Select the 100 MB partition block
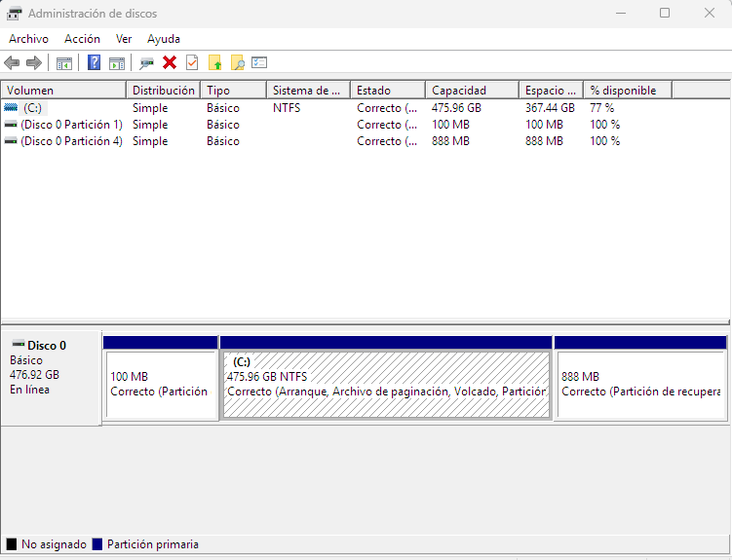Image resolution: width=732 pixels, height=560 pixels. (x=161, y=385)
